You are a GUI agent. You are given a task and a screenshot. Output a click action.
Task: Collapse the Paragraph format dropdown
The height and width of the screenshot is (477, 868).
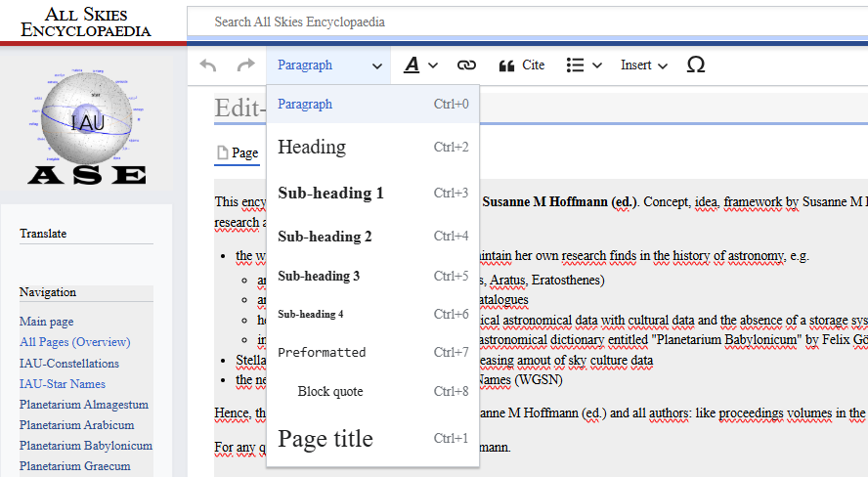pyautogui.click(x=328, y=65)
